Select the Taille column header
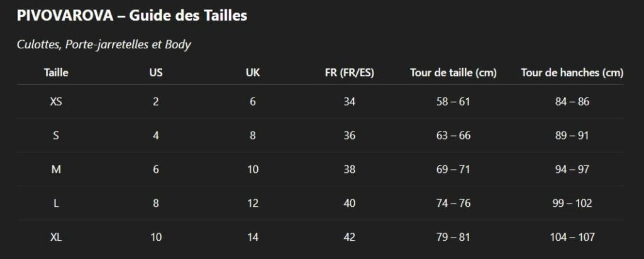Screen dimensions: 644x259 56,72
